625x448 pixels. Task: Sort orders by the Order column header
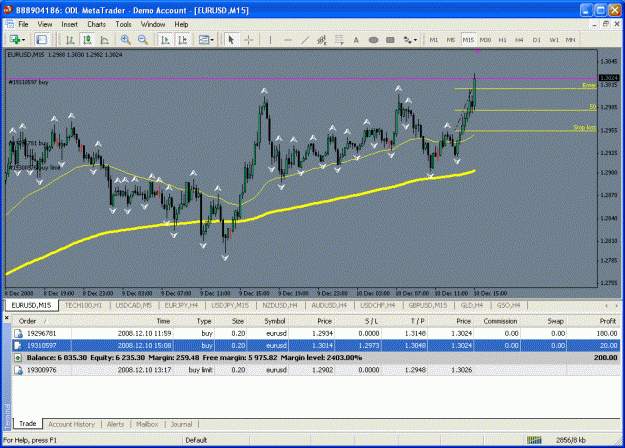point(28,321)
